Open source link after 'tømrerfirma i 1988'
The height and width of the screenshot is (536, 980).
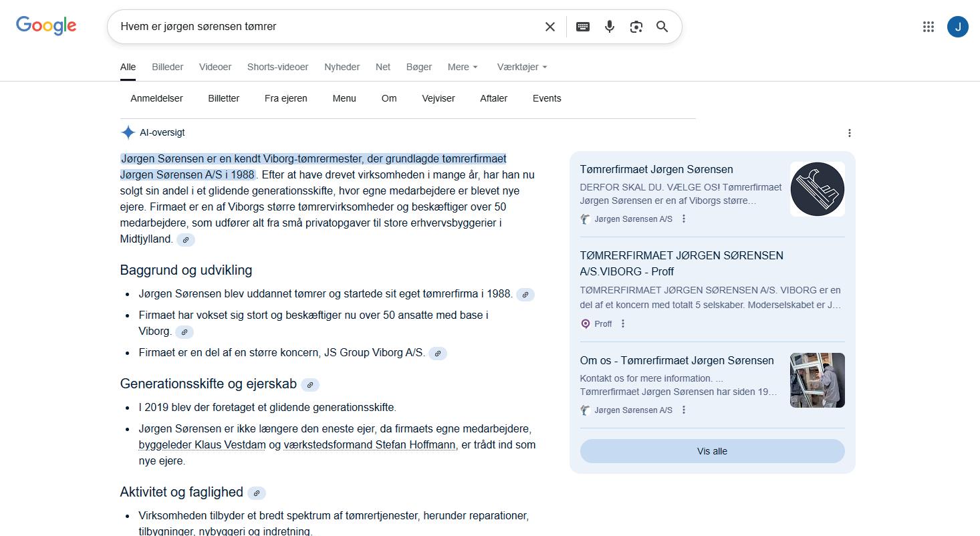525,294
